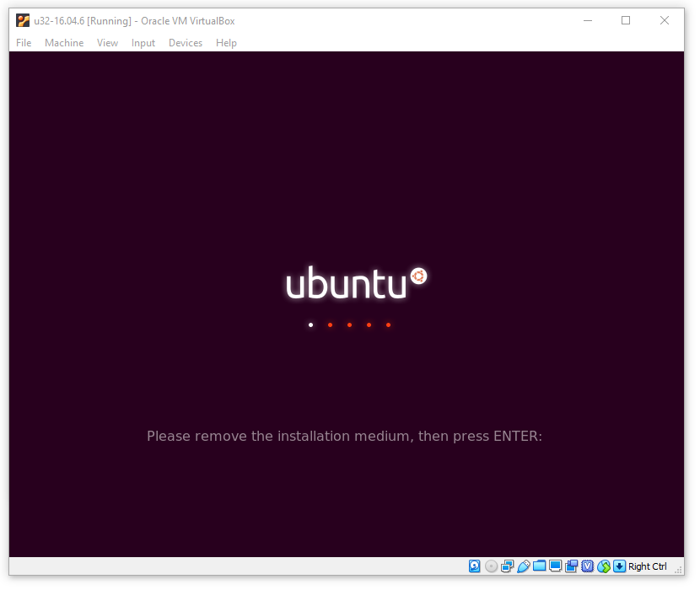Viewport: 700px width, 590px height.
Task: Click the VirtualBox icon in the title bar
Action: point(23,21)
